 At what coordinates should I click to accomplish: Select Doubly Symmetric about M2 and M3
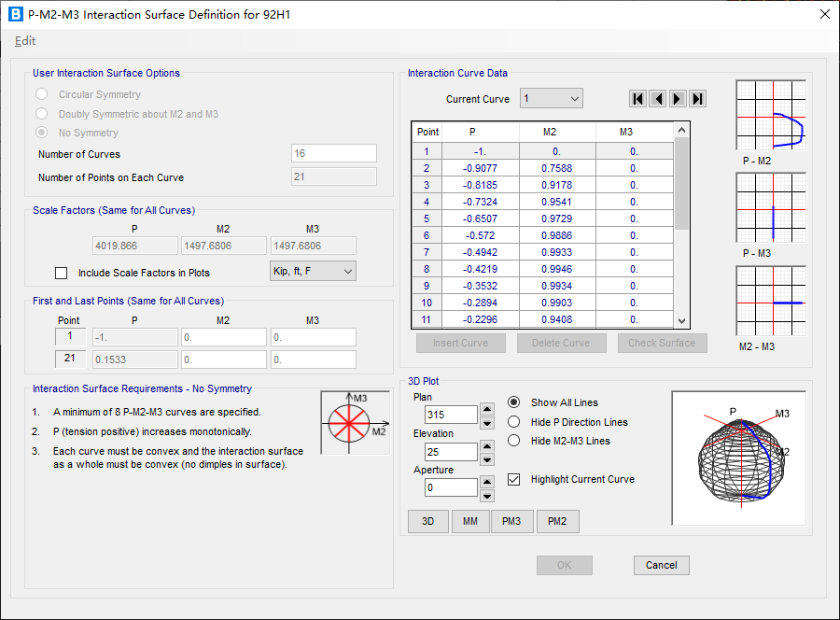(42, 114)
